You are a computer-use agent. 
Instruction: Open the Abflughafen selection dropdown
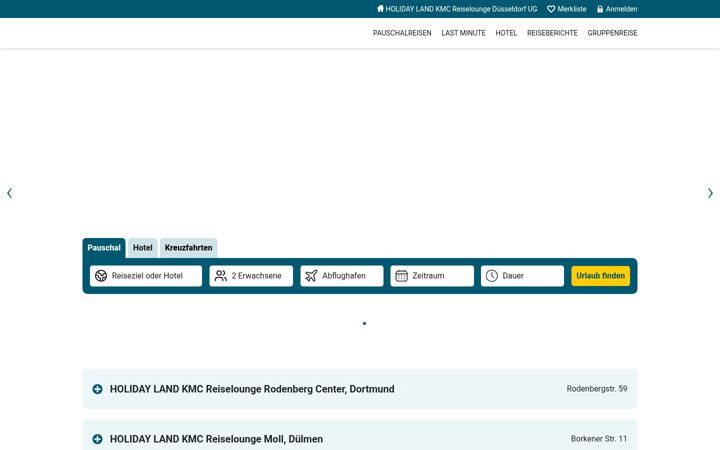point(342,276)
